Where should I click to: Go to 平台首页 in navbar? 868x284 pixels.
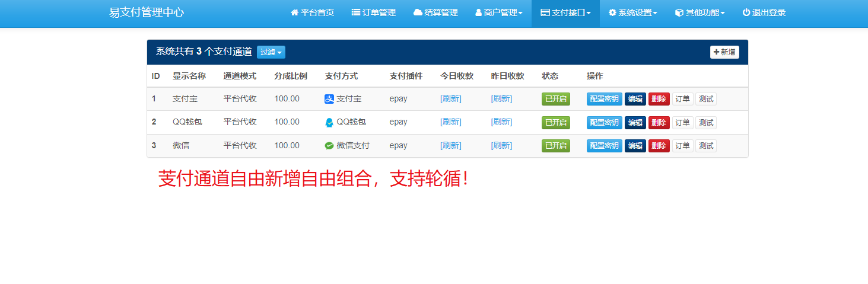pos(312,12)
